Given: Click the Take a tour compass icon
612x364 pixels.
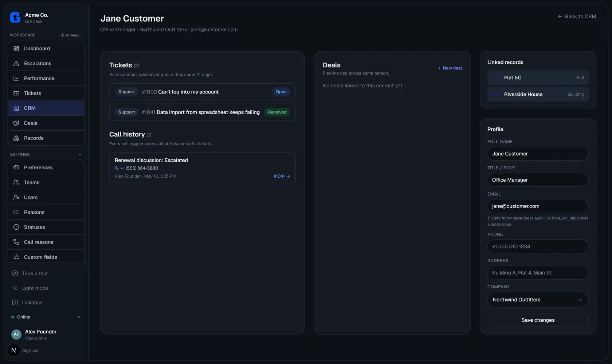Looking at the screenshot, I should tap(15, 273).
